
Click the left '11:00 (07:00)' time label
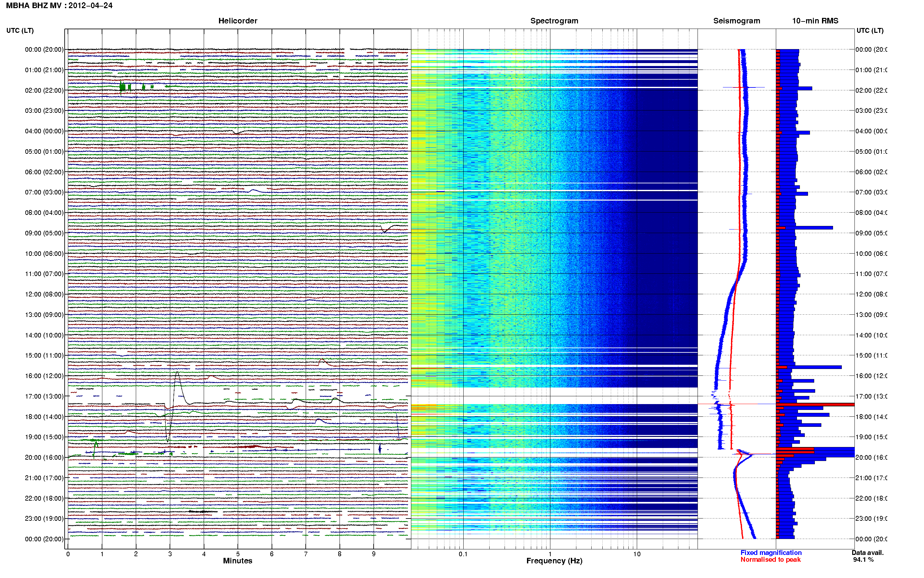44,274
